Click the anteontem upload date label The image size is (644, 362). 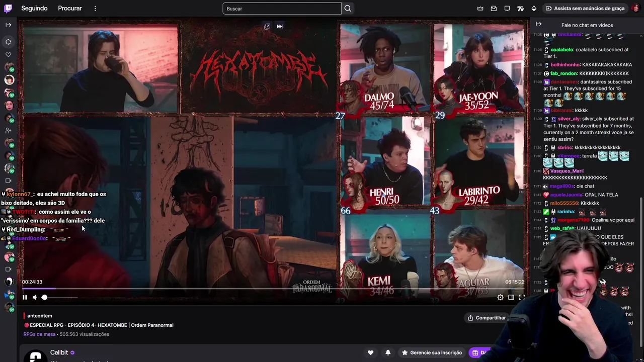click(40, 316)
